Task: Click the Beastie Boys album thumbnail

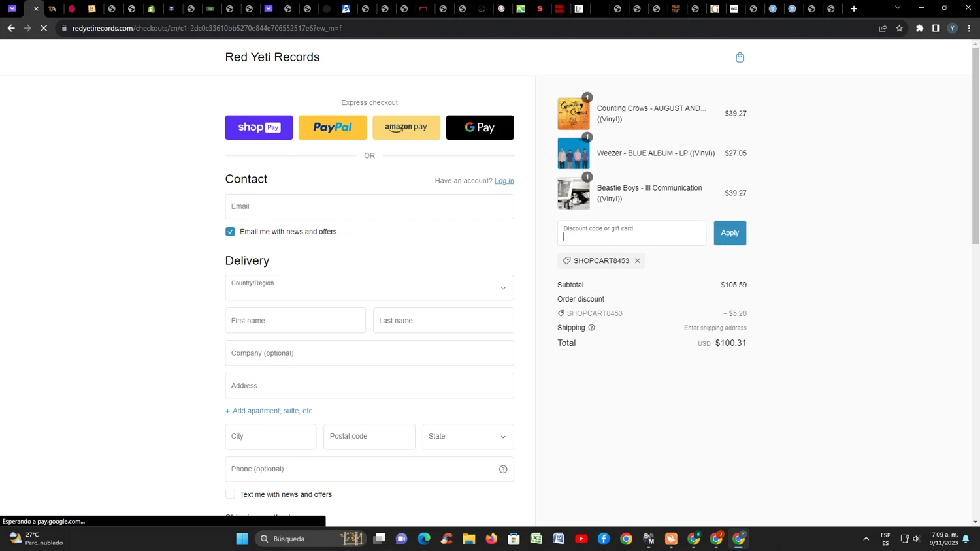Action: [x=574, y=193]
